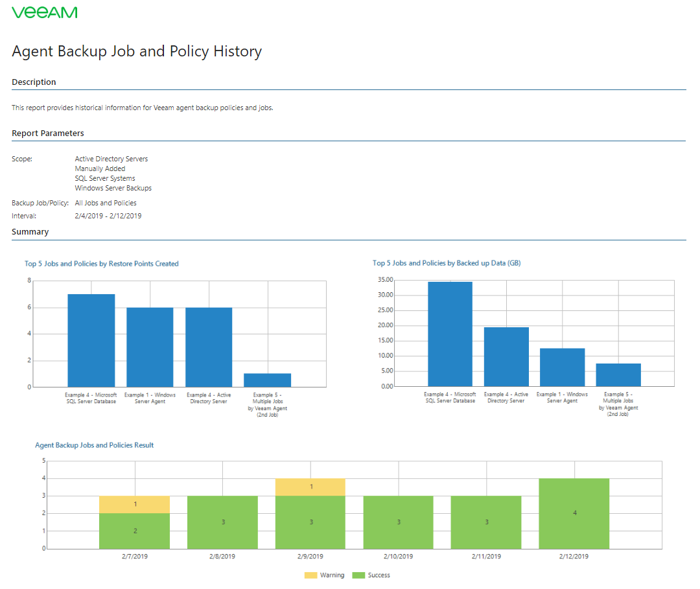Image resolution: width=700 pixels, height=589 pixels.
Task: Click the tallest bar in the Backed up Data chart
Action: click(x=450, y=334)
